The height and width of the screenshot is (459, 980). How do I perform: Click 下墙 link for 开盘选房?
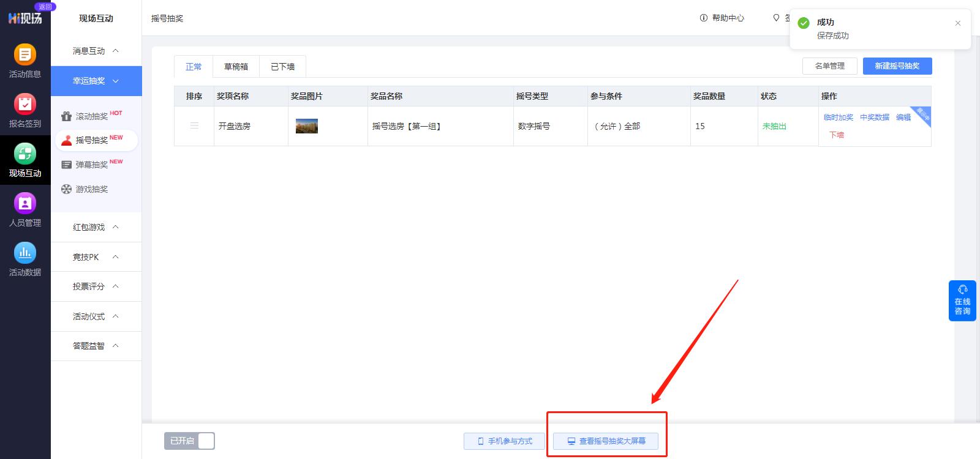837,135
